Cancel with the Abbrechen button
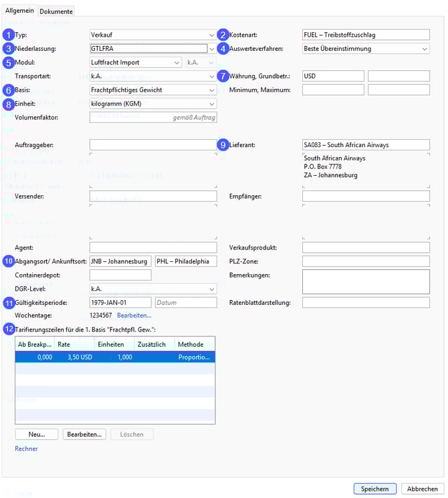Image resolution: width=448 pixels, height=498 pixels. pyautogui.click(x=423, y=489)
